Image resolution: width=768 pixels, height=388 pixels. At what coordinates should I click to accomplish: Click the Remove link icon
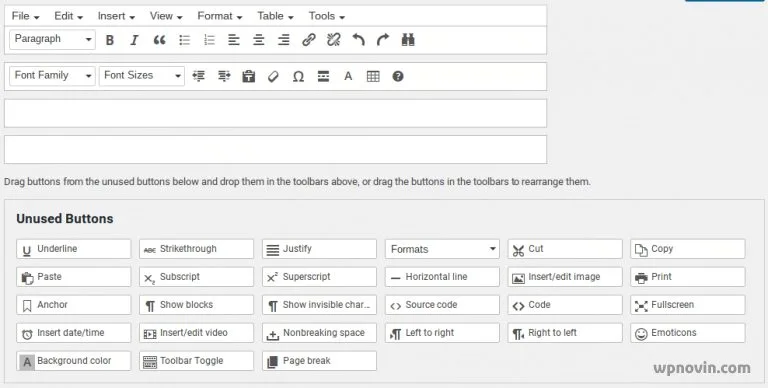[x=334, y=40]
